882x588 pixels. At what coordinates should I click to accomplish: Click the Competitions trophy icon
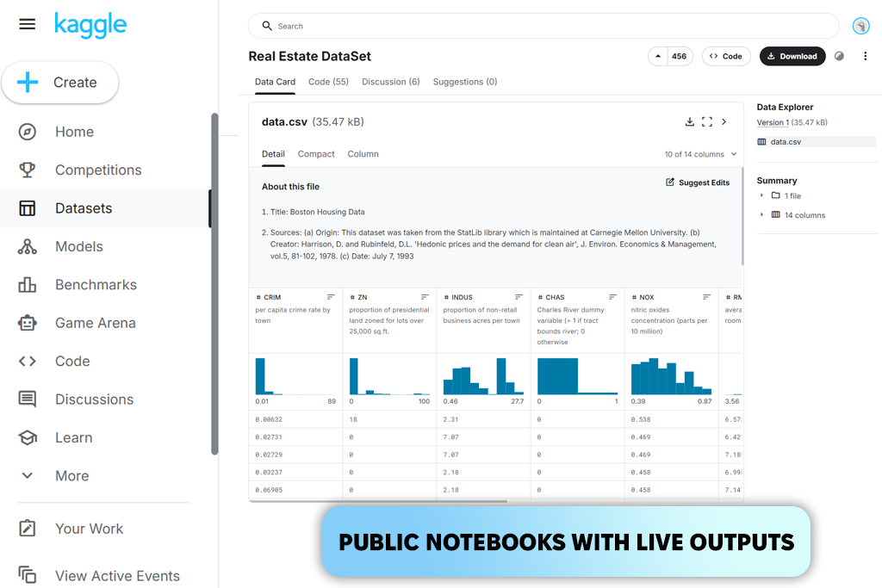click(27, 170)
